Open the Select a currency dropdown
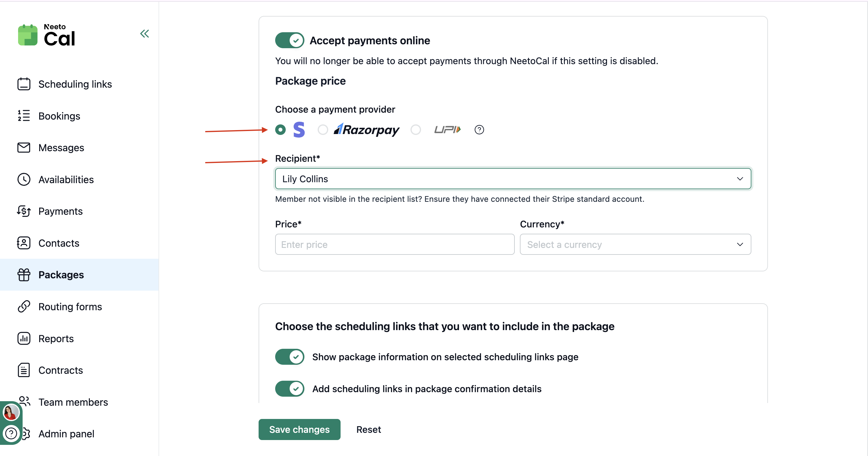 [635, 245]
